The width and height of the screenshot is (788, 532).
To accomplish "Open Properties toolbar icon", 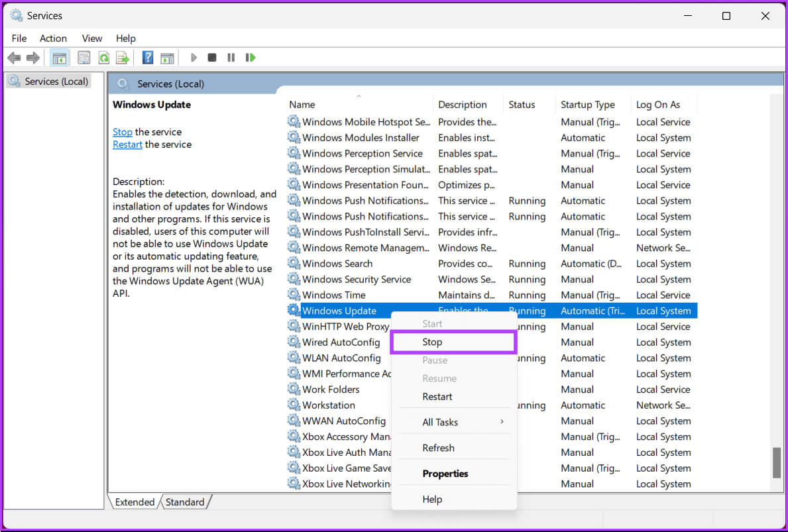I will tap(84, 58).
